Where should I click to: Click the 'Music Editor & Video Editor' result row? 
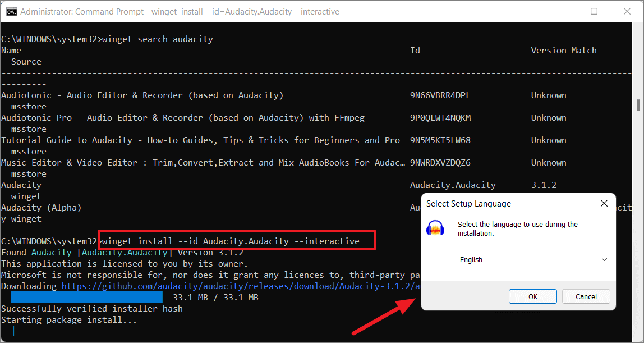pyautogui.click(x=203, y=163)
